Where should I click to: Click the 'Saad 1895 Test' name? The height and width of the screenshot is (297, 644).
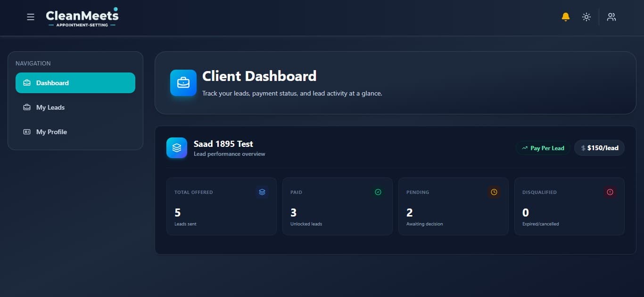tap(223, 144)
